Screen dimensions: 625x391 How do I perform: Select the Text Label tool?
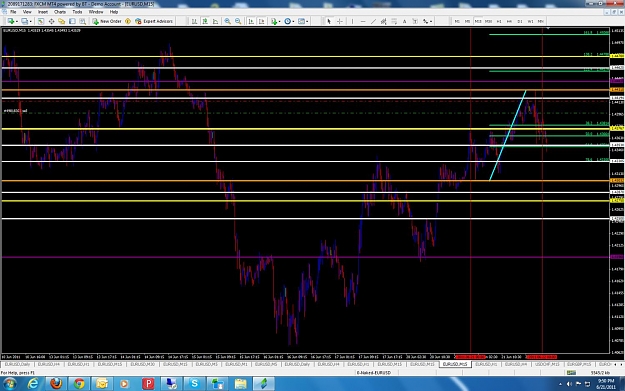415,21
